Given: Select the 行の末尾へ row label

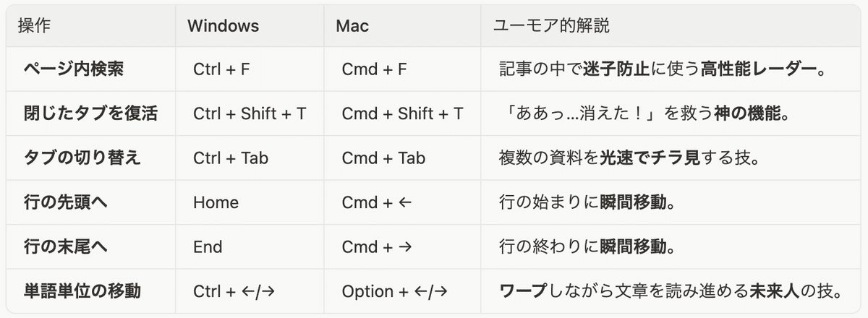Looking at the screenshot, I should click(67, 247).
